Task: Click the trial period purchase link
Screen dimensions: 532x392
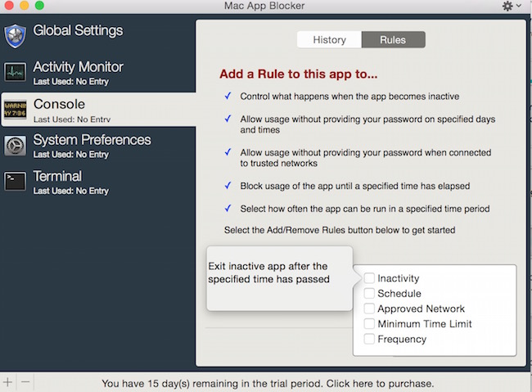Action: pos(268,383)
